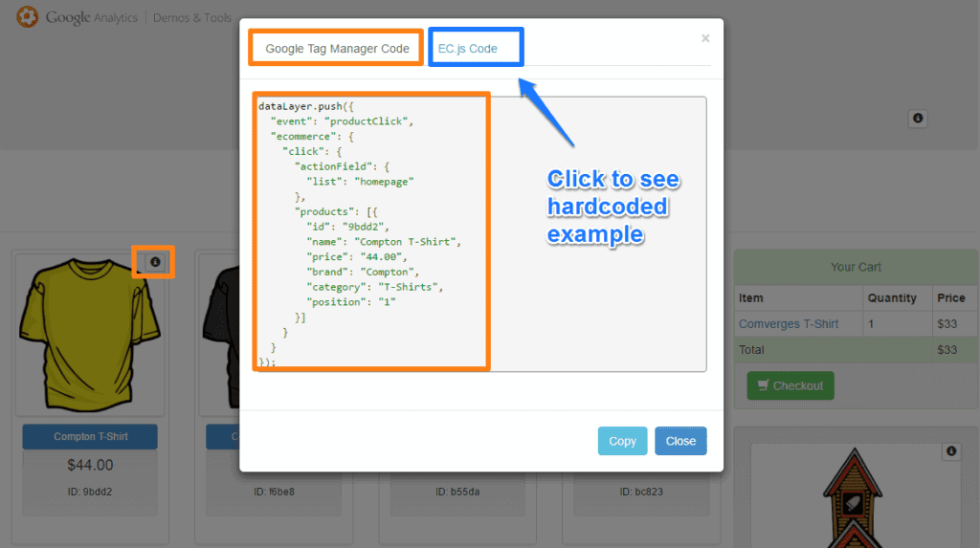This screenshot has width=980, height=548.
Task: Click the info icon in the top banner
Action: [x=918, y=119]
